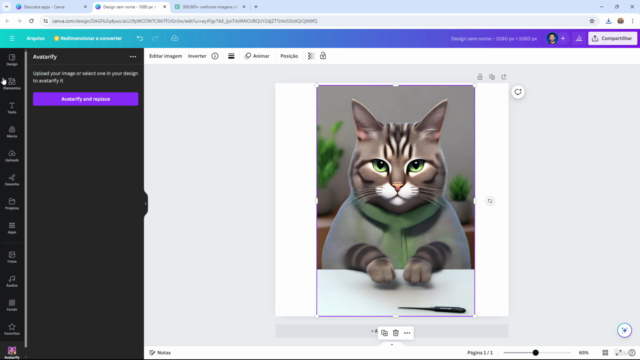The height and width of the screenshot is (360, 640).
Task: Open image info icon
Action: click(x=215, y=56)
